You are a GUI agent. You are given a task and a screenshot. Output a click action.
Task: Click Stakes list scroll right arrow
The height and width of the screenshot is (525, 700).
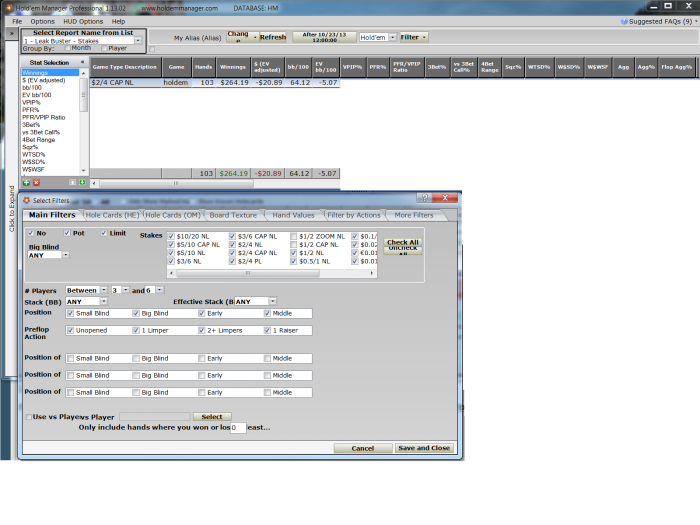coord(372,273)
